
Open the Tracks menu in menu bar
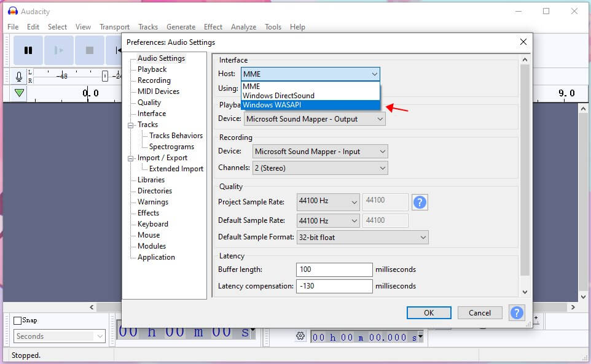tap(148, 27)
